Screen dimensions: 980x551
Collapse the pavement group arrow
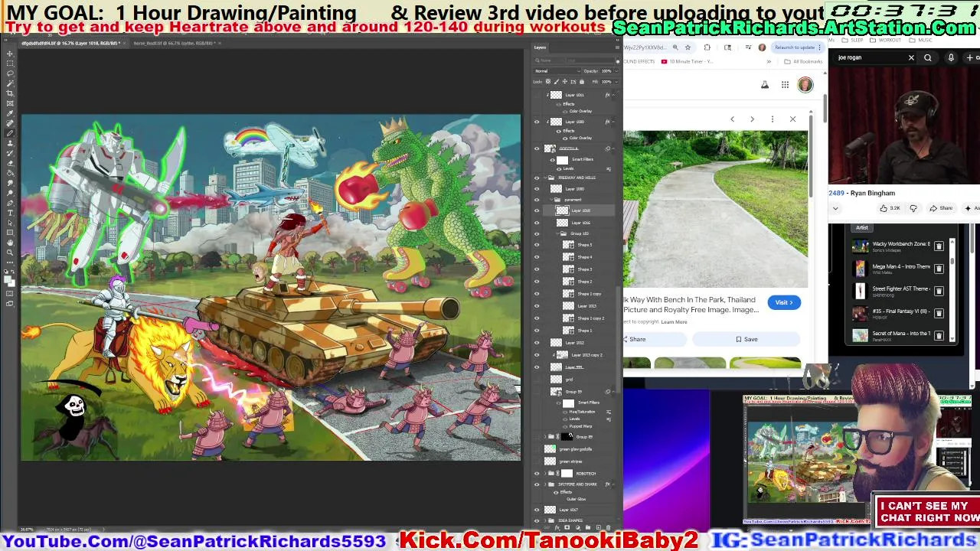pyautogui.click(x=551, y=200)
